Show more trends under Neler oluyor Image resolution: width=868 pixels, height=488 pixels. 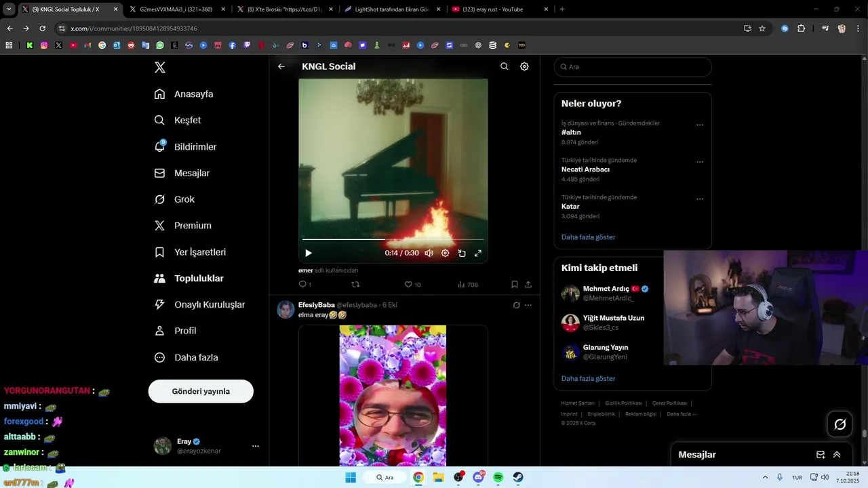(589, 237)
